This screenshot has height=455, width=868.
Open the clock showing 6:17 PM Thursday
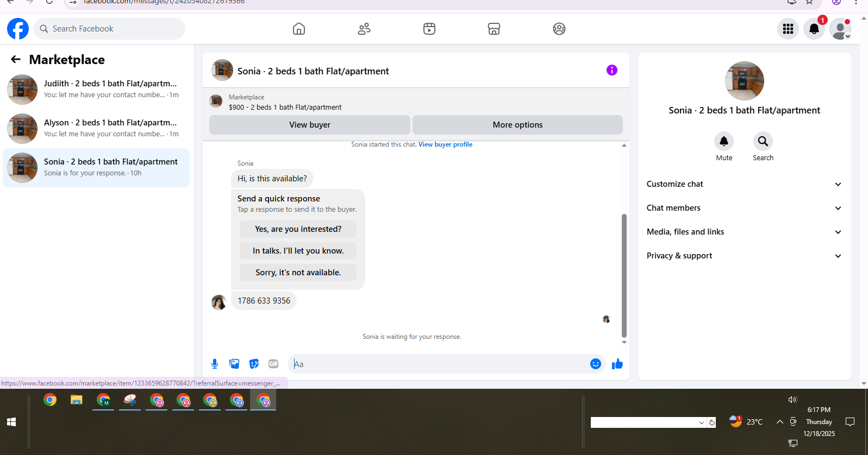tap(819, 422)
